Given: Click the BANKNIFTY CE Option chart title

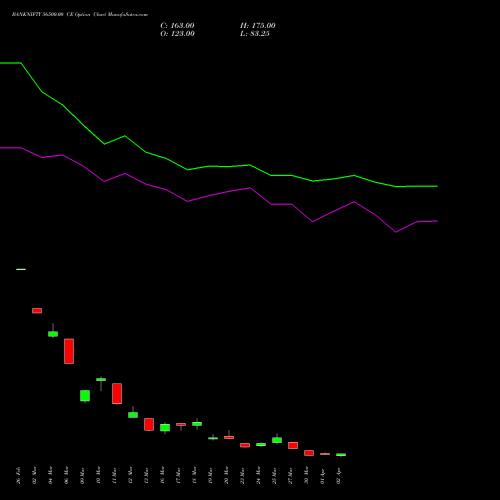Looking at the screenshot, I should 80,15.
